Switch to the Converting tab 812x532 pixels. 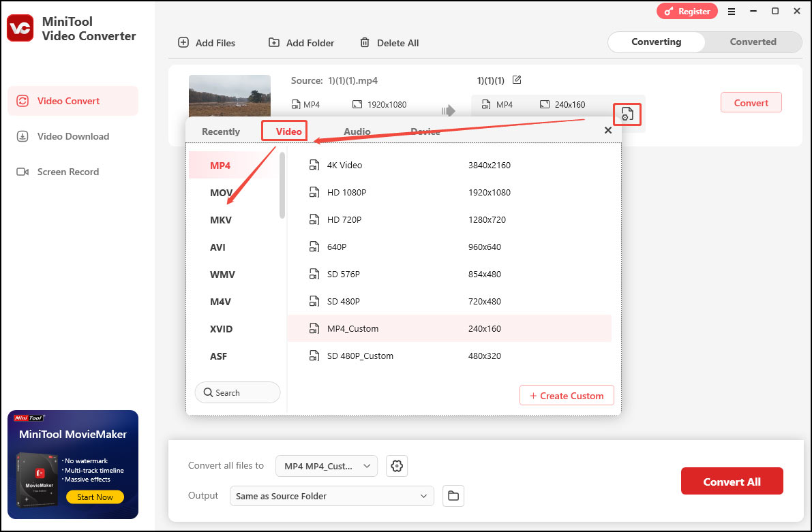point(656,42)
